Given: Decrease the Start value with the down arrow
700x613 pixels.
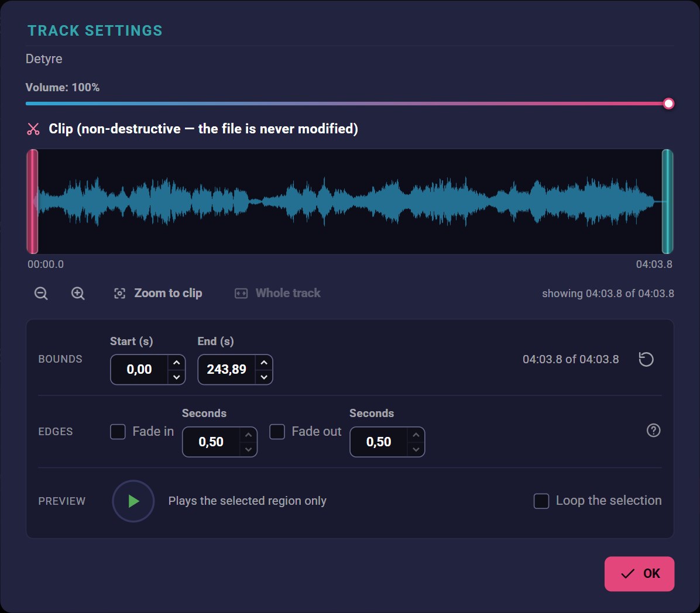Looking at the screenshot, I should point(176,377).
